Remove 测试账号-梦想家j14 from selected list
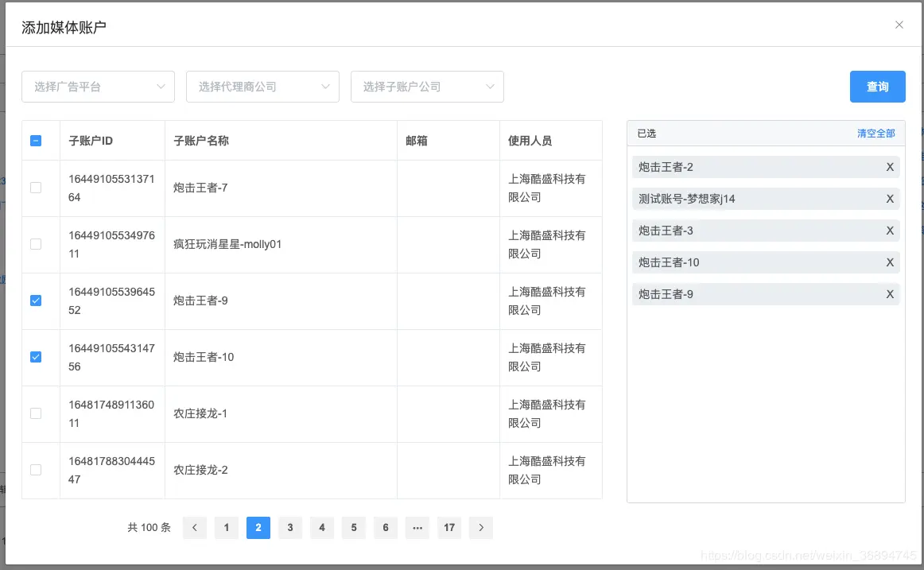 point(889,199)
